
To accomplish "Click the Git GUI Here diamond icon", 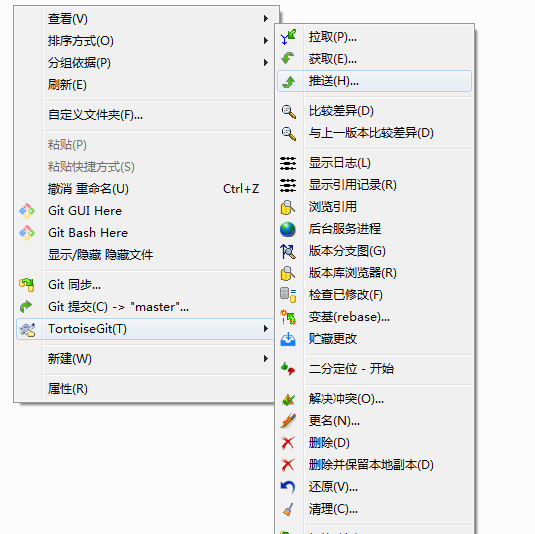I will (27, 211).
